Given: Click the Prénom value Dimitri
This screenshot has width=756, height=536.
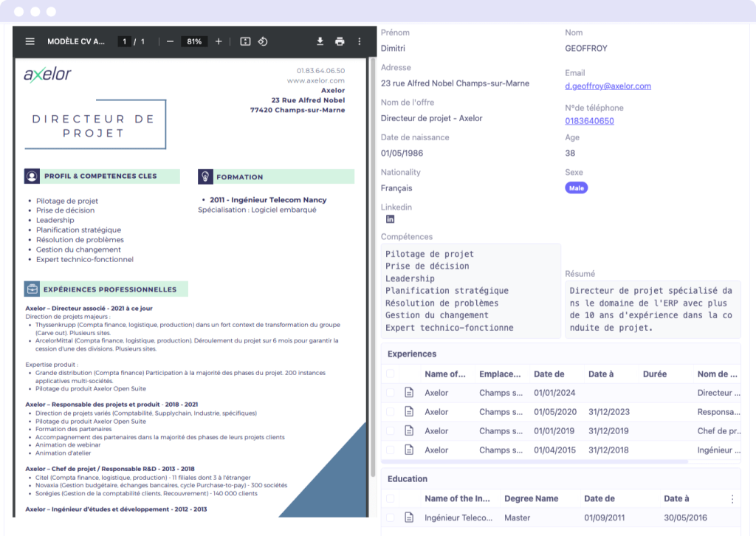Looking at the screenshot, I should point(393,48).
